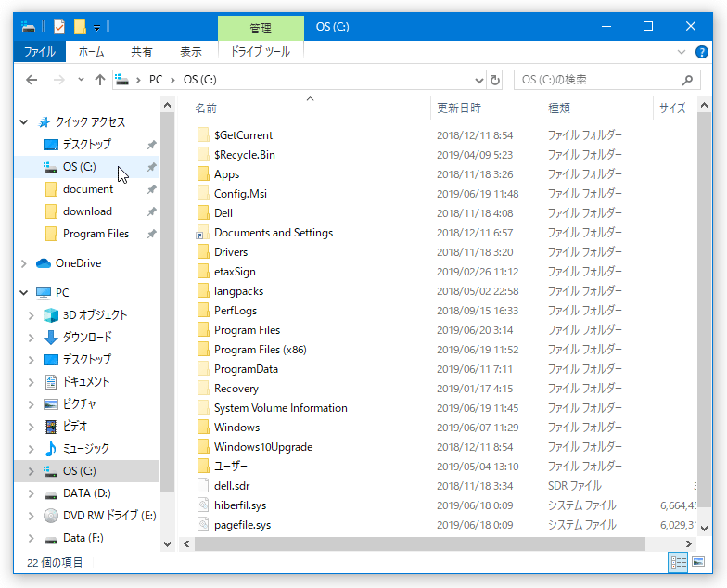Click the ビデオ film icon
The height and width of the screenshot is (588, 727).
coord(50,427)
